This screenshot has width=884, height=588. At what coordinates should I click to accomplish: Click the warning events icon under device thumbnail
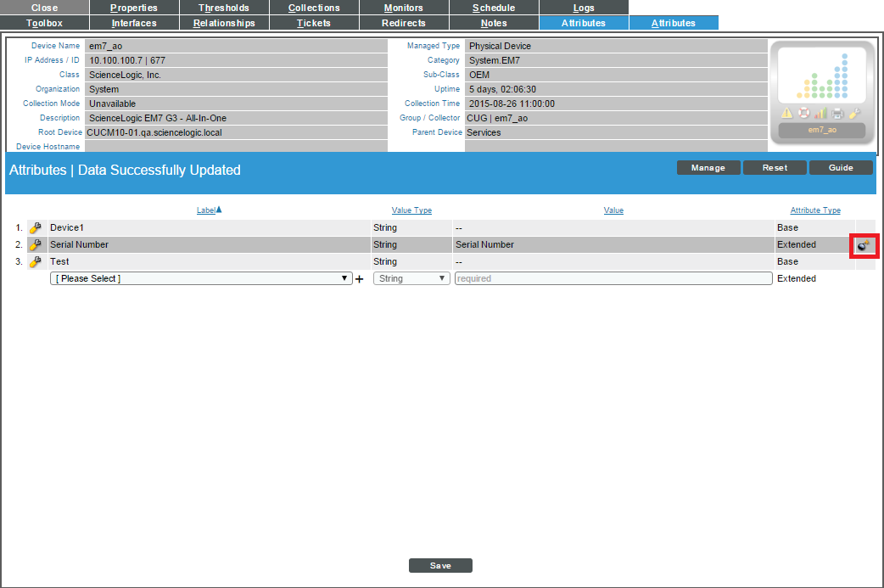tap(786, 113)
